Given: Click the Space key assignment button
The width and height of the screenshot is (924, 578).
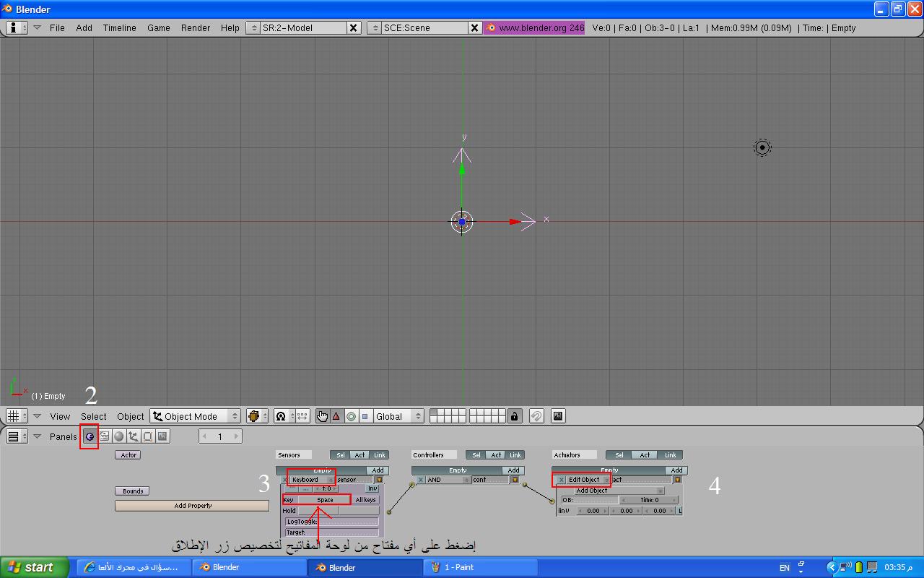Looking at the screenshot, I should click(325, 500).
